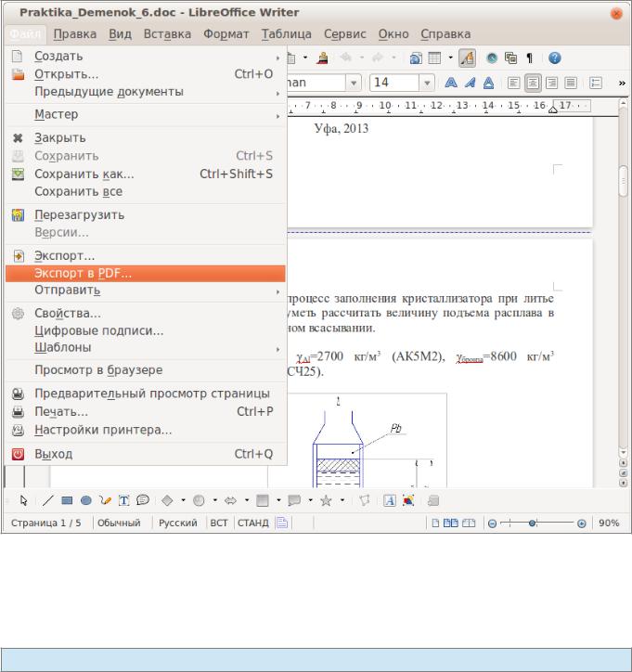Toggle ВСТ insert mode in status bar

[218, 523]
